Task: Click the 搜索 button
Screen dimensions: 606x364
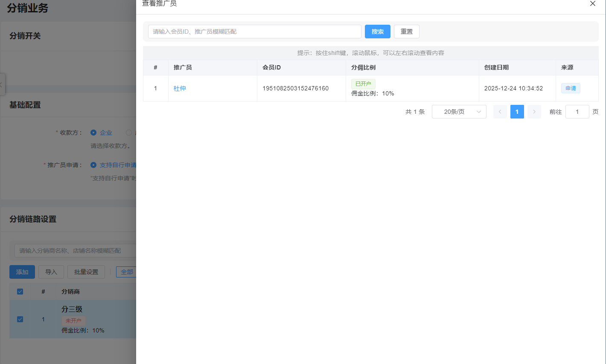Action: (x=377, y=31)
